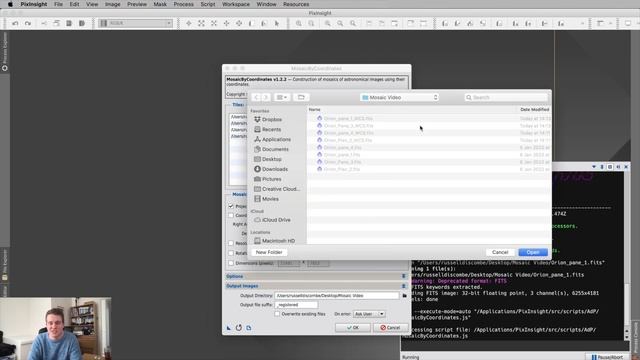
Task: Select the Orion_pane_4 file row
Action: coord(429,147)
